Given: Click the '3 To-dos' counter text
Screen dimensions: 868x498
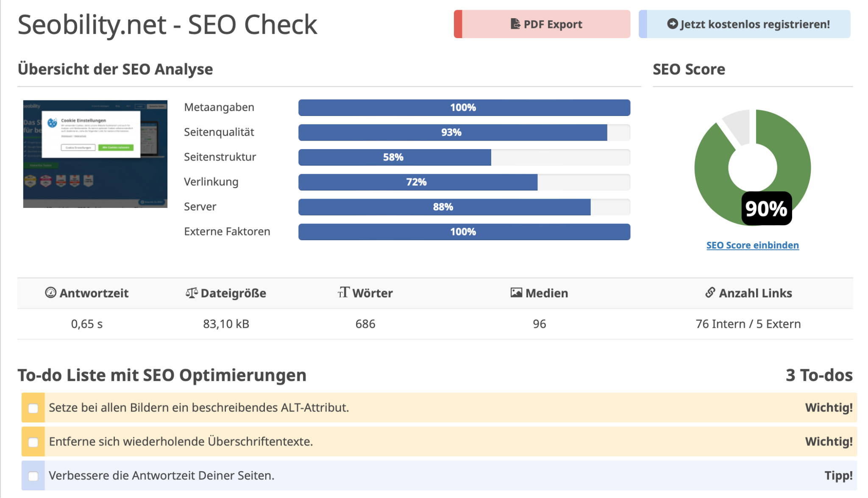Looking at the screenshot, I should coord(819,375).
